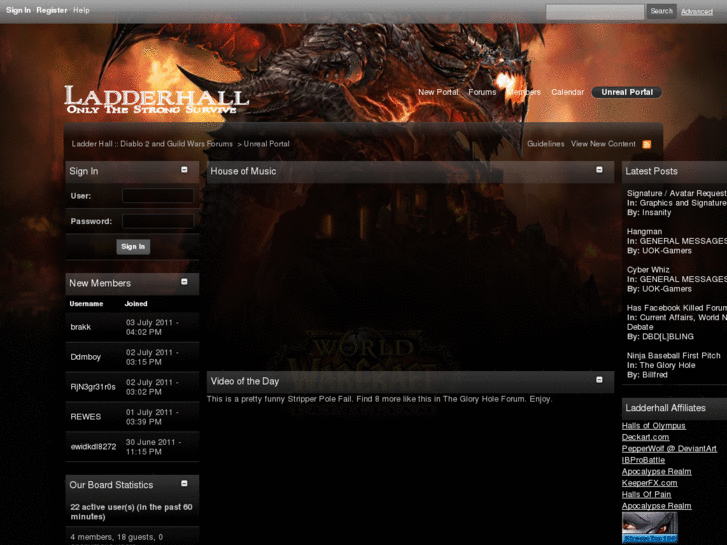Visit IBProBattle affiliate

[643, 460]
